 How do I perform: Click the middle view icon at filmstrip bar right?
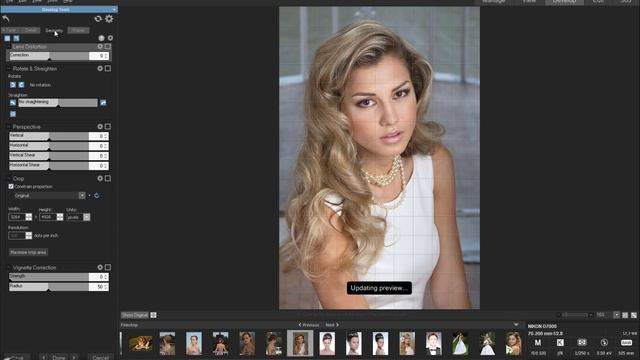pos(625,315)
